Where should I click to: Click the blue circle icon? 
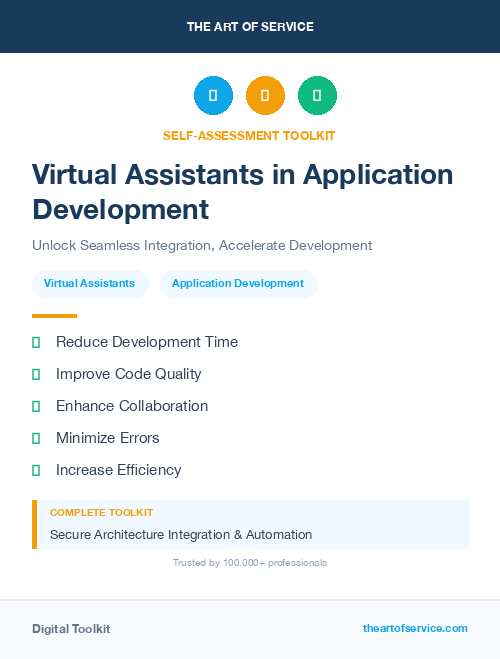(x=213, y=95)
